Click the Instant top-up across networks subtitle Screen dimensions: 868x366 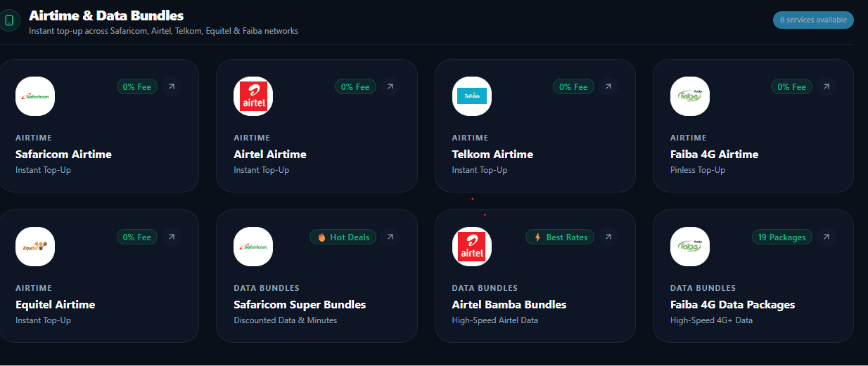163,31
